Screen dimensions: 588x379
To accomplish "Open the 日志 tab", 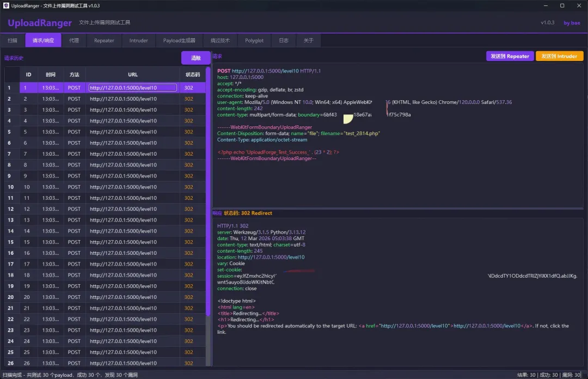I will [284, 40].
